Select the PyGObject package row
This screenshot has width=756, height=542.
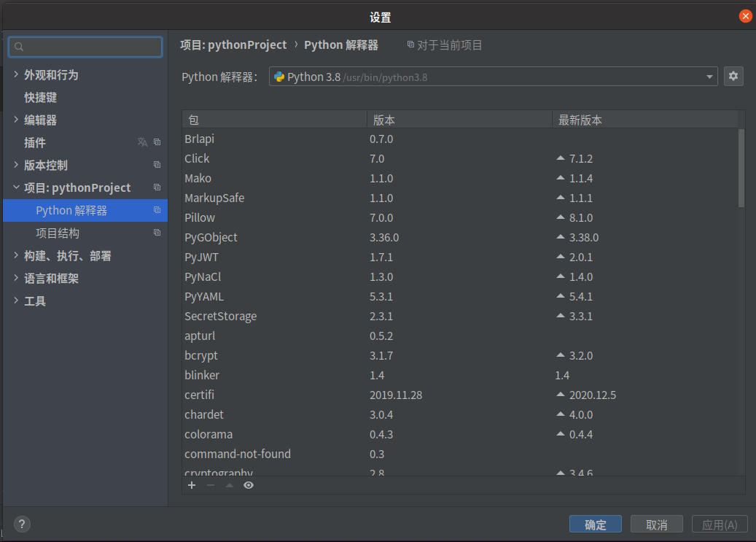click(x=460, y=238)
